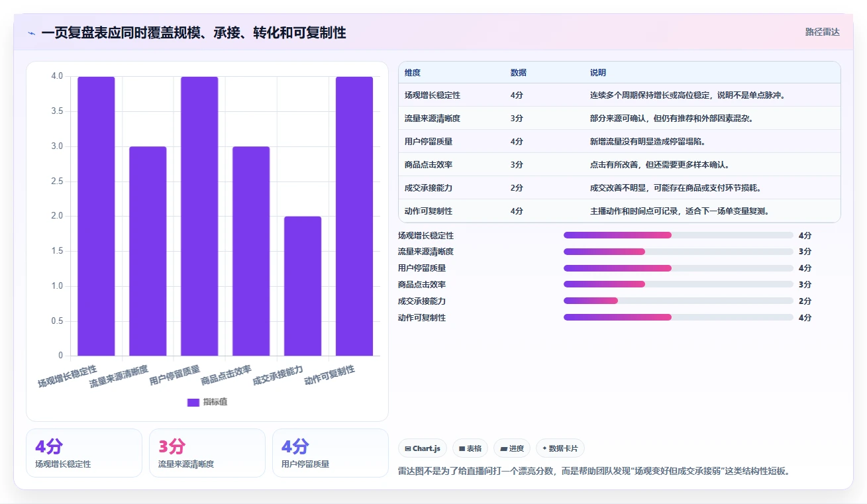
Task: Click the lightning icon beside the page title
Action: 31,33
